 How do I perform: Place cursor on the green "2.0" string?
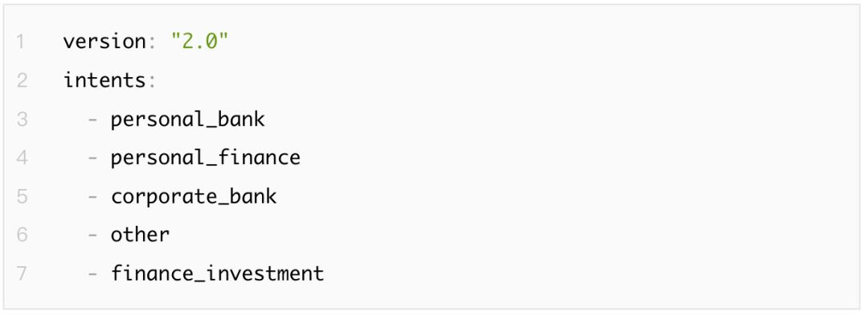[200, 42]
